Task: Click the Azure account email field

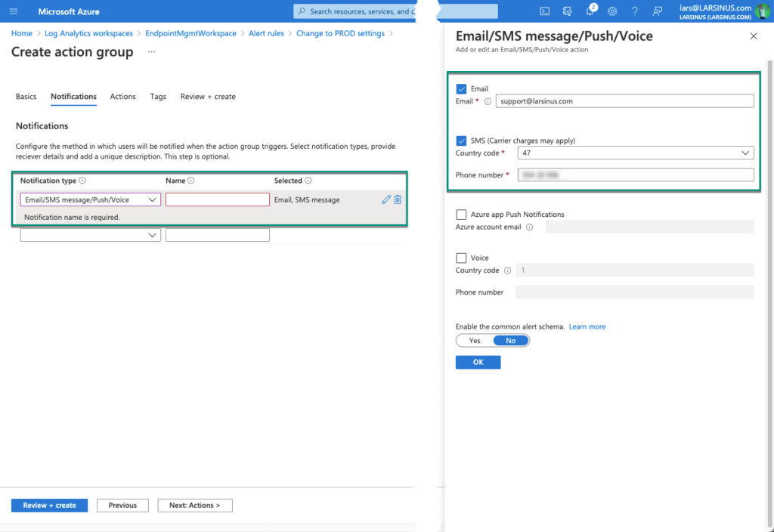Action: pyautogui.click(x=649, y=227)
